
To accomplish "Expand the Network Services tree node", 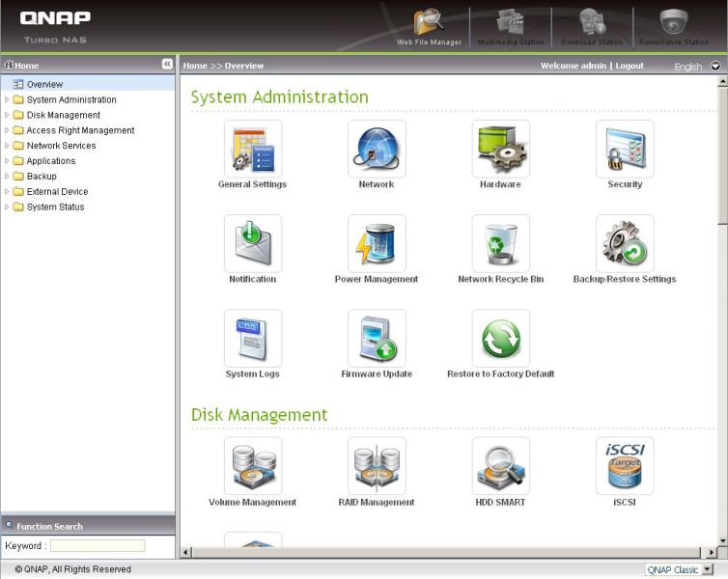I will [7, 145].
